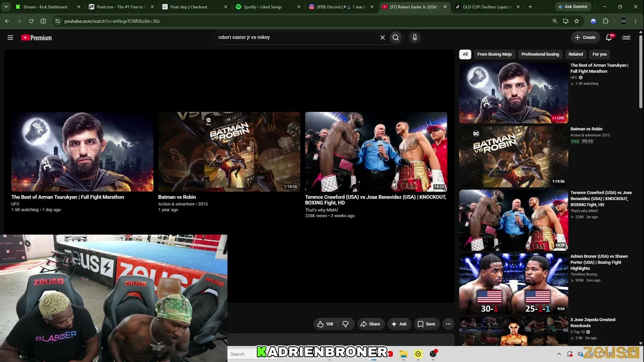Submit search with the magnifier button

pos(396,37)
